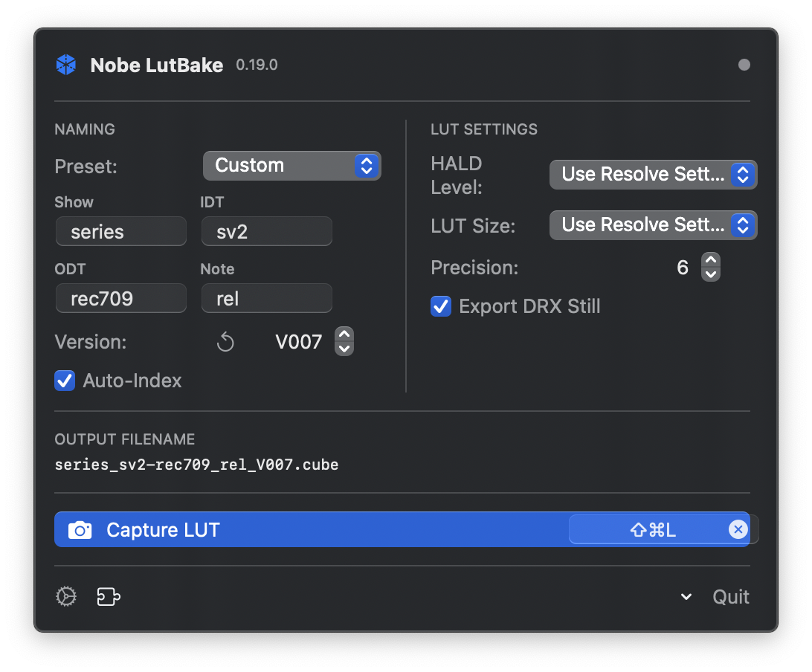Uncheck Export DRX Still
Screen dimensions: 812x672
tap(442, 306)
